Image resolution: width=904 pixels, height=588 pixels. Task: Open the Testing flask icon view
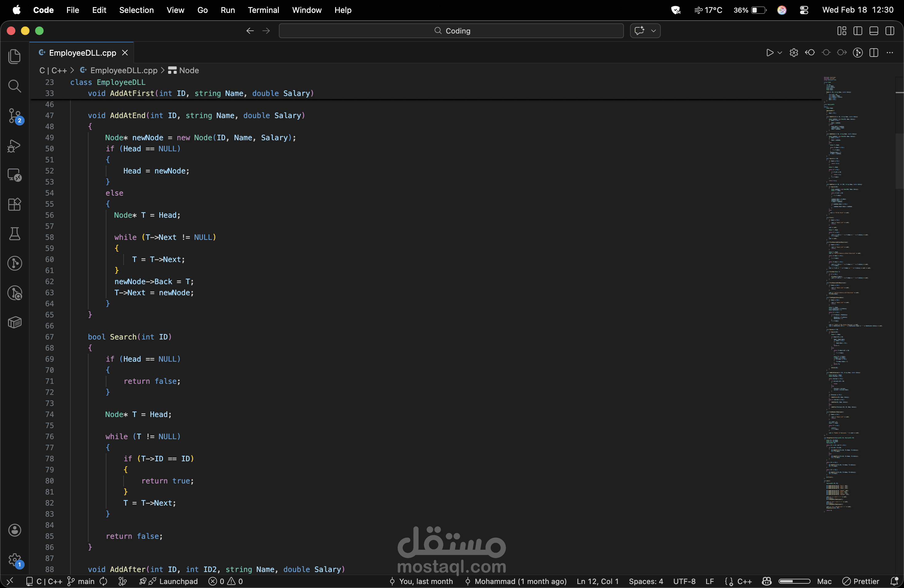14,234
